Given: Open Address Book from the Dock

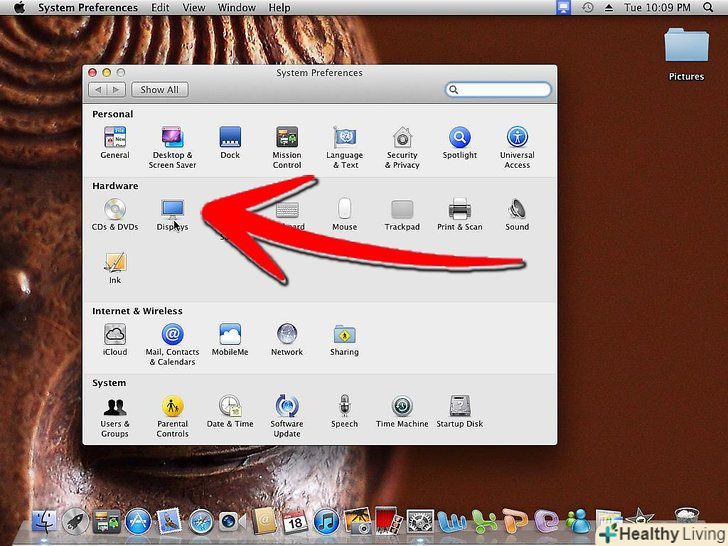Looking at the screenshot, I should tap(264, 521).
